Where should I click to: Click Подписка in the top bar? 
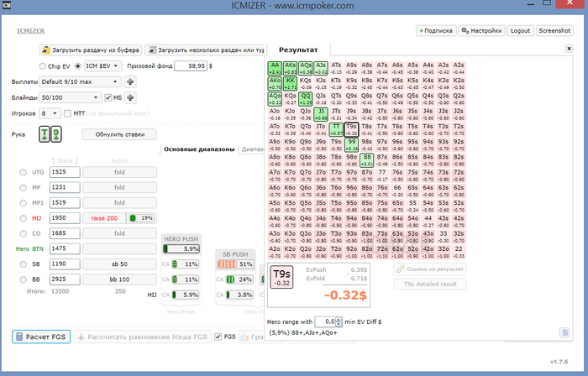click(436, 31)
